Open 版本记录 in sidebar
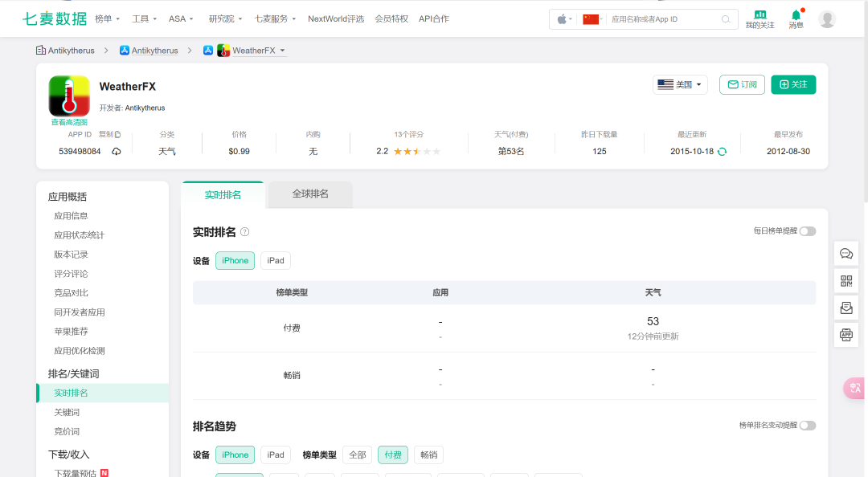 click(x=71, y=255)
